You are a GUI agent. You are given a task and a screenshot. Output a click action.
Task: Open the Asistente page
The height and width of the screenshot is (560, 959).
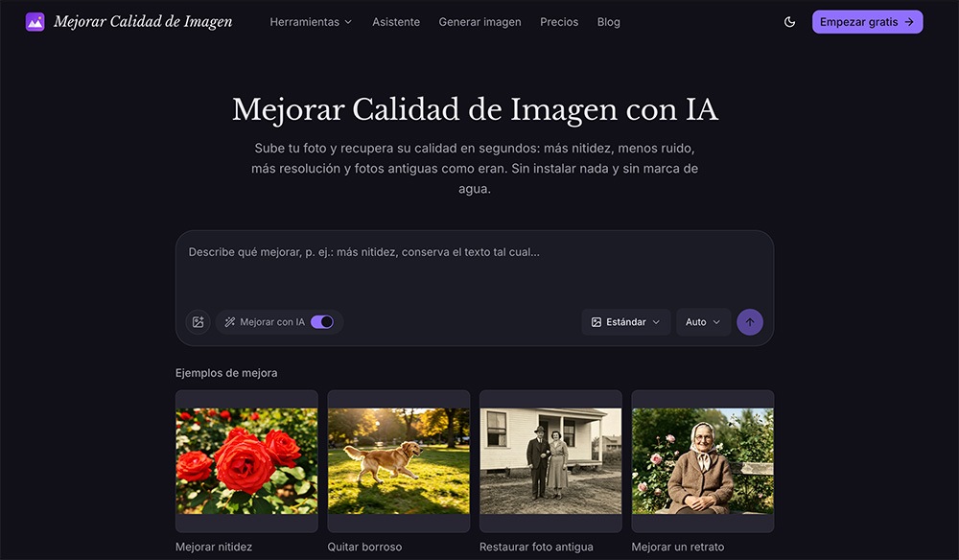[x=396, y=22]
